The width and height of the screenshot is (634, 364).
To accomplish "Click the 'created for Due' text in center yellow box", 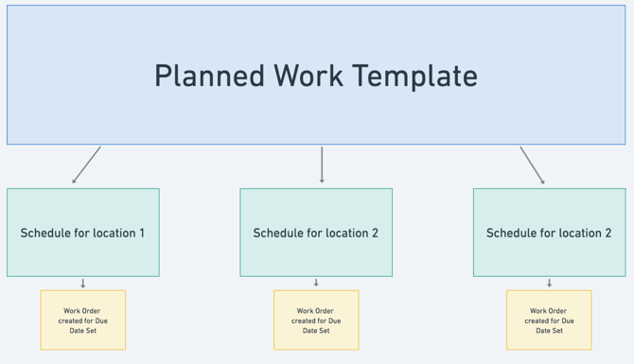I will pos(316,321).
